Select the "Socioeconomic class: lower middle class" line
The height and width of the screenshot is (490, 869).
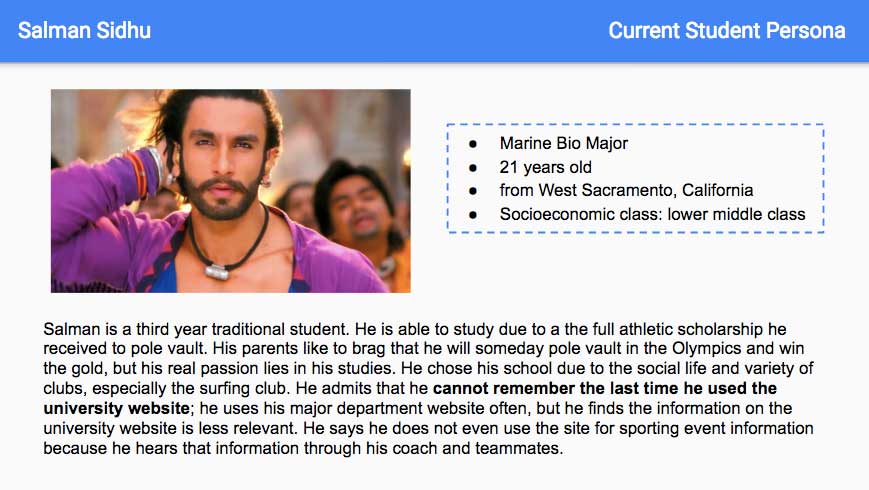click(x=652, y=214)
